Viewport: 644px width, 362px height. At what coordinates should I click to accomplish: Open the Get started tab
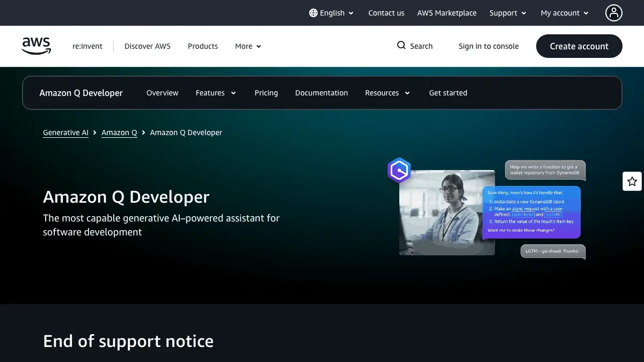[x=448, y=93]
